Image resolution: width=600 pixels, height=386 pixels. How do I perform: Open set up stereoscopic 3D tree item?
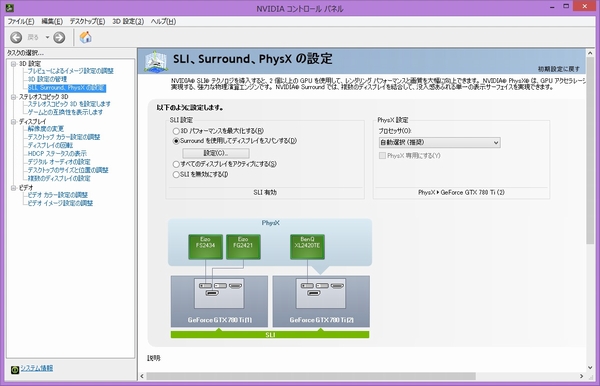(69, 104)
